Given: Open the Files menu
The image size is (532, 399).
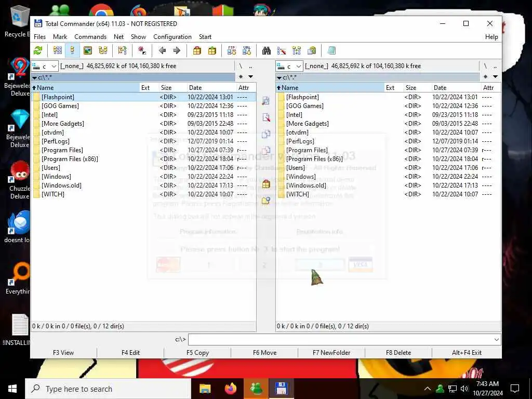Looking at the screenshot, I should 39,37.
